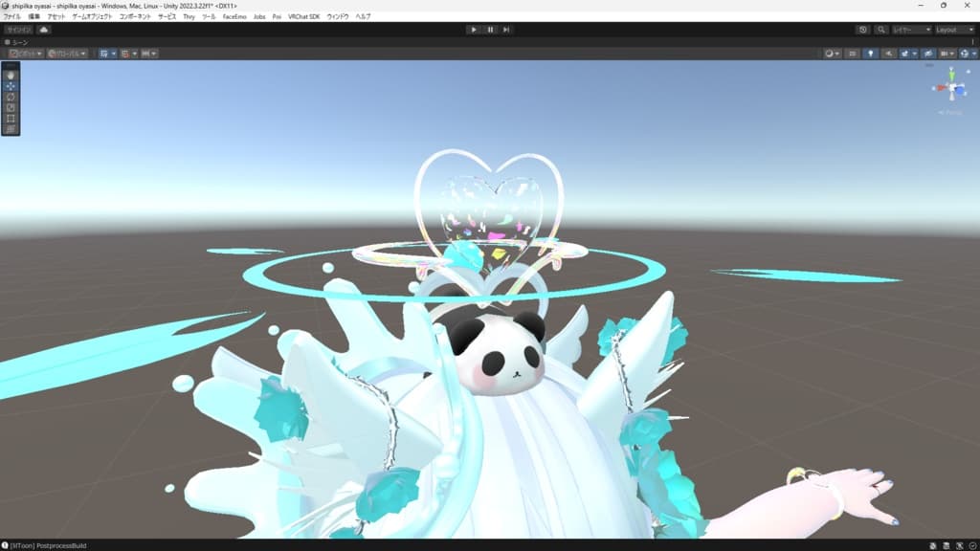980x551 pixels.
Task: Open scene tab three-dot options menu
Action: click(x=973, y=42)
